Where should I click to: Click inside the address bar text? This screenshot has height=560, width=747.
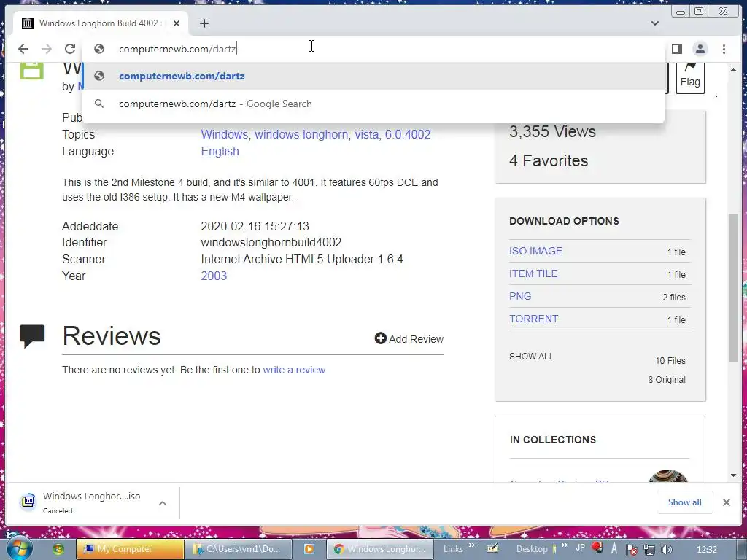[177, 49]
